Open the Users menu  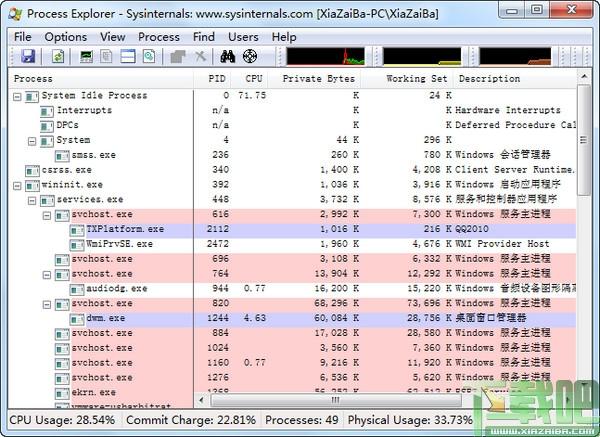[243, 37]
